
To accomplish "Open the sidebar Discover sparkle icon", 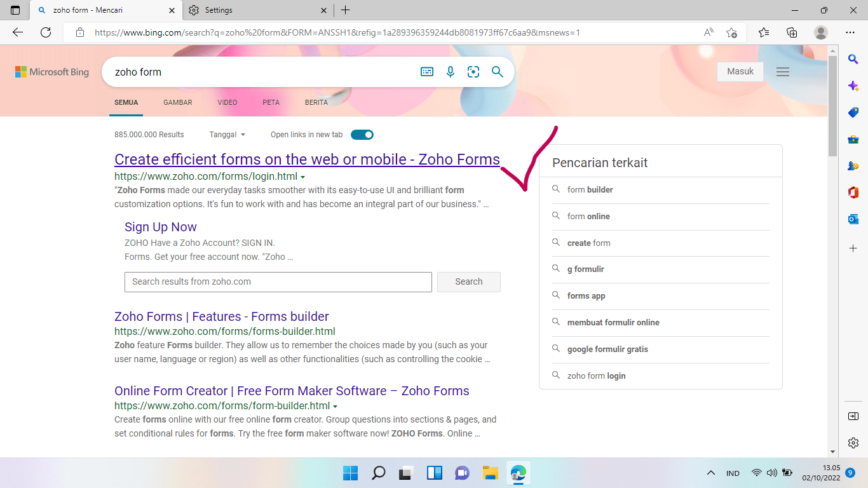I will point(853,86).
